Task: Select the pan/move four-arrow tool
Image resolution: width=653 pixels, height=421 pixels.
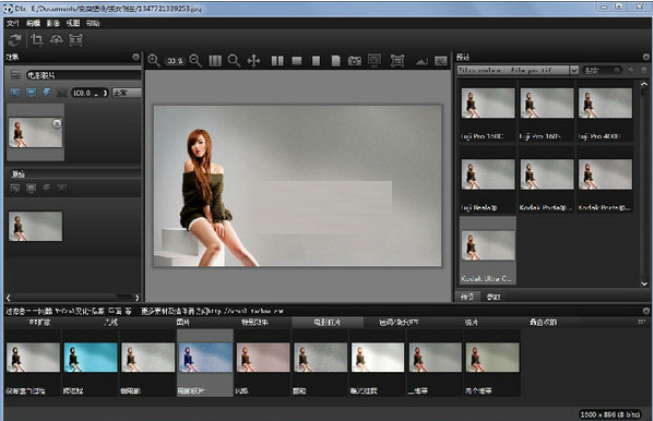Action: coord(254,61)
